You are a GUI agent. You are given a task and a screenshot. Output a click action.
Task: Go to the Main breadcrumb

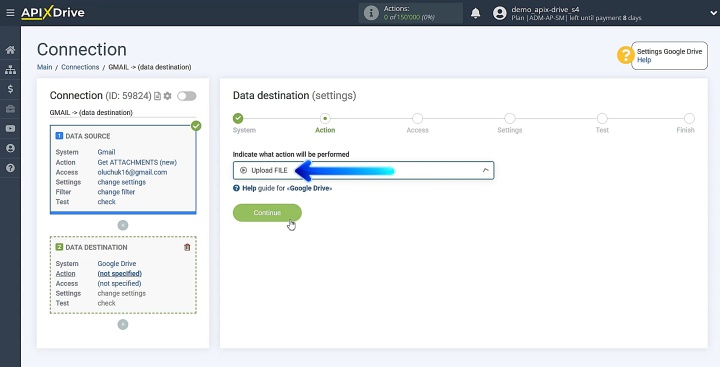[x=45, y=67]
